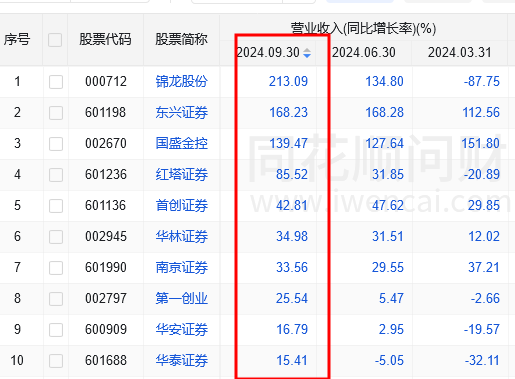Select the value 12.02
515x379 pixels.
(484, 236)
